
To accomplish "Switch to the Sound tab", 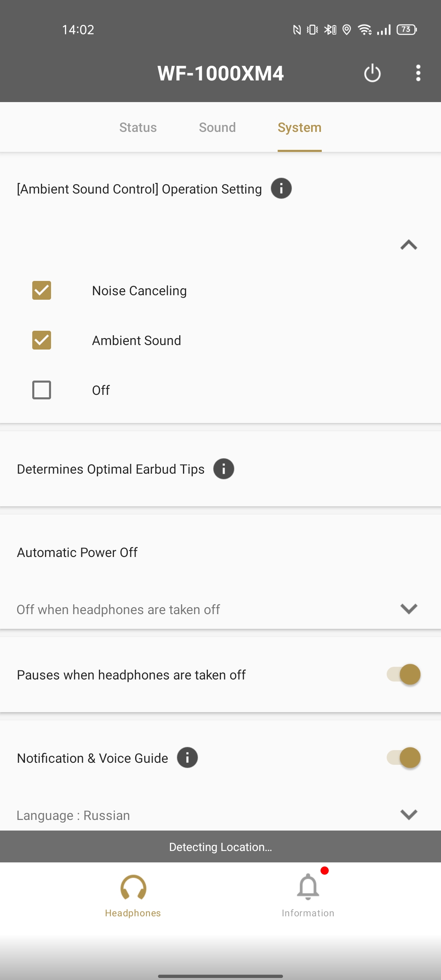I will [217, 127].
